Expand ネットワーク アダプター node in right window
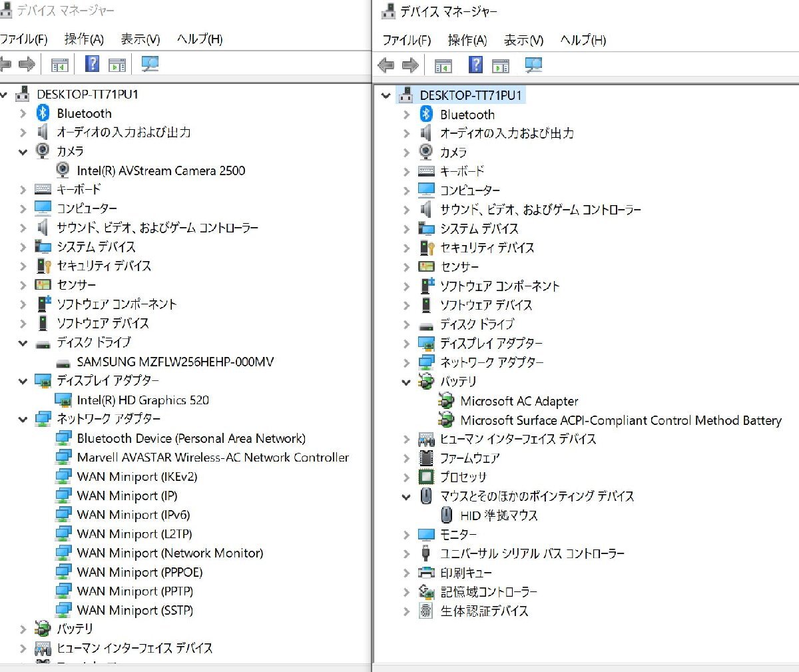This screenshot has height=672, width=799. 407,363
